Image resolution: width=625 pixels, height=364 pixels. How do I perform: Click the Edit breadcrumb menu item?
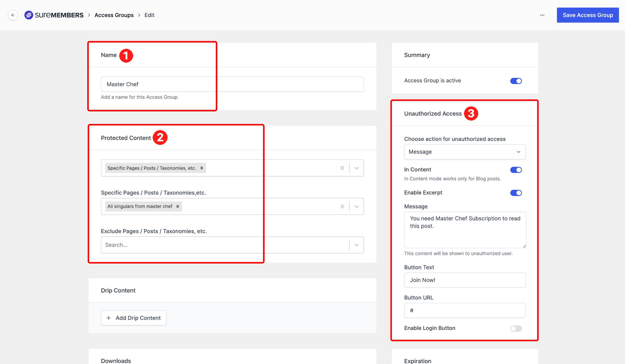click(150, 15)
